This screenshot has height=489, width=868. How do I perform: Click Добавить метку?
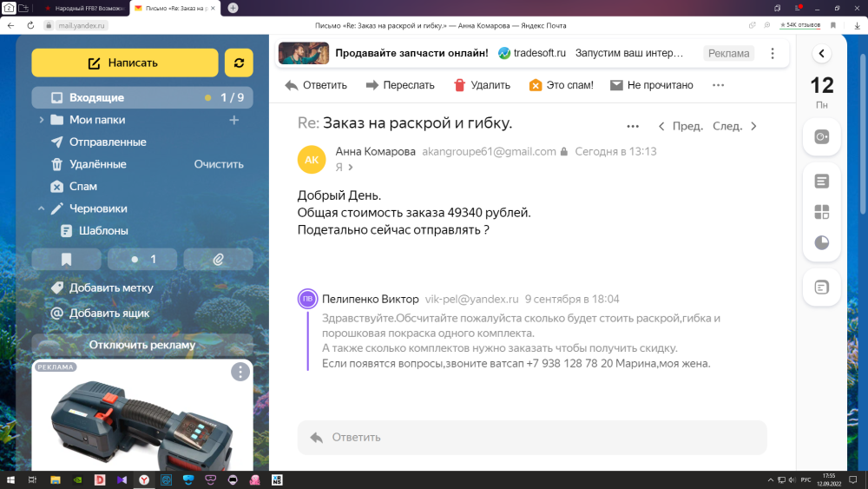pos(111,287)
